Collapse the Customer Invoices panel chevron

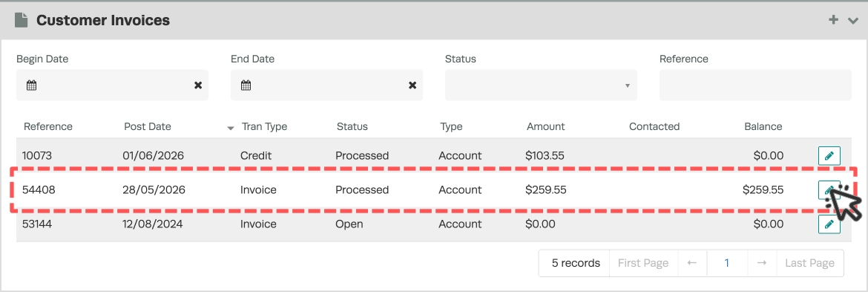(x=852, y=21)
